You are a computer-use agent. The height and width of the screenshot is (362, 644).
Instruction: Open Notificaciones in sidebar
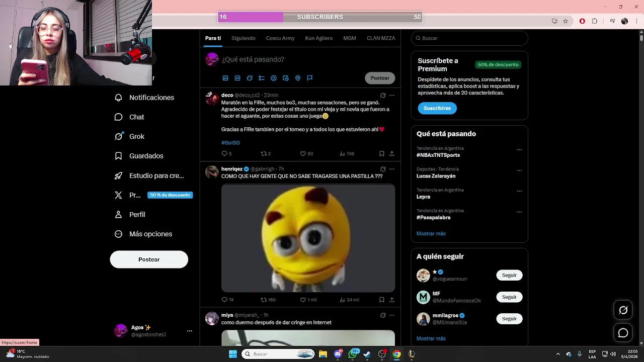click(x=144, y=98)
